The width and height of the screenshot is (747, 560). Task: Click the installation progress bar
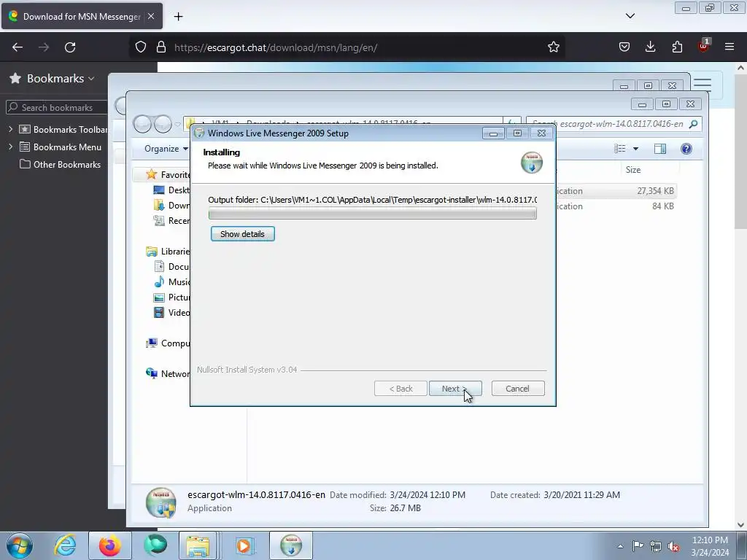372,214
